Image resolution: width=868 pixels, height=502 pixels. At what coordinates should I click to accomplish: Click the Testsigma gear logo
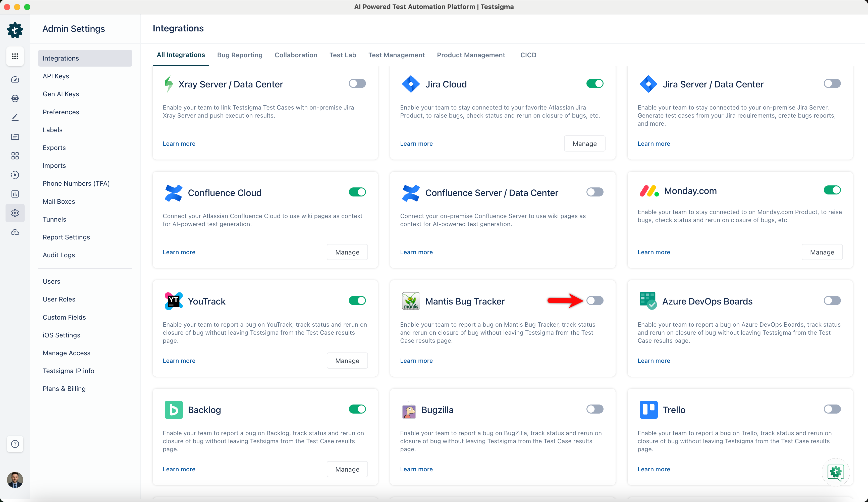[15, 30]
